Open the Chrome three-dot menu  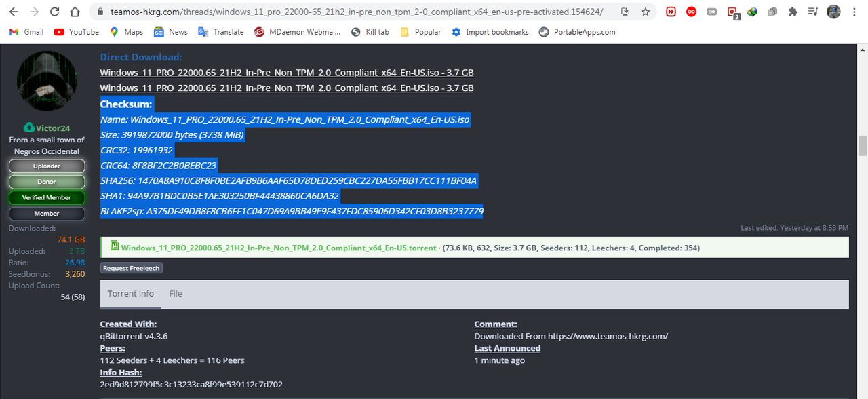(854, 12)
